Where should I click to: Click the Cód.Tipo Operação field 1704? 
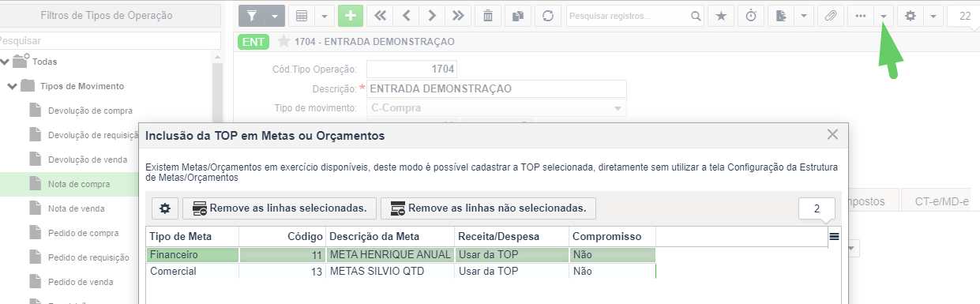tap(412, 69)
